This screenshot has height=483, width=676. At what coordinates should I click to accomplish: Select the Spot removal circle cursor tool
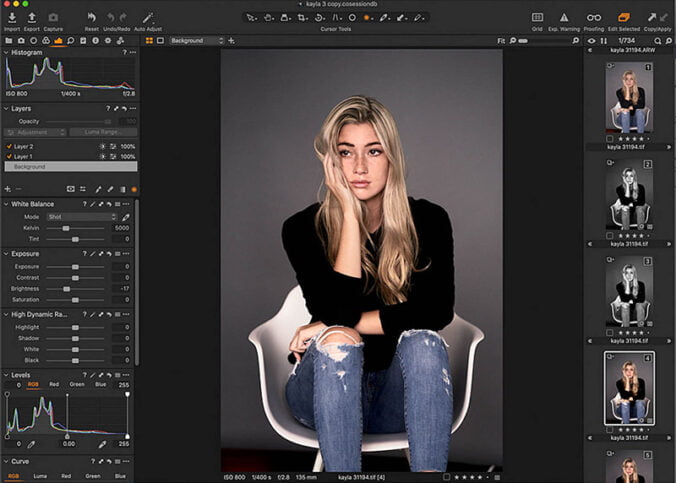[x=352, y=18]
